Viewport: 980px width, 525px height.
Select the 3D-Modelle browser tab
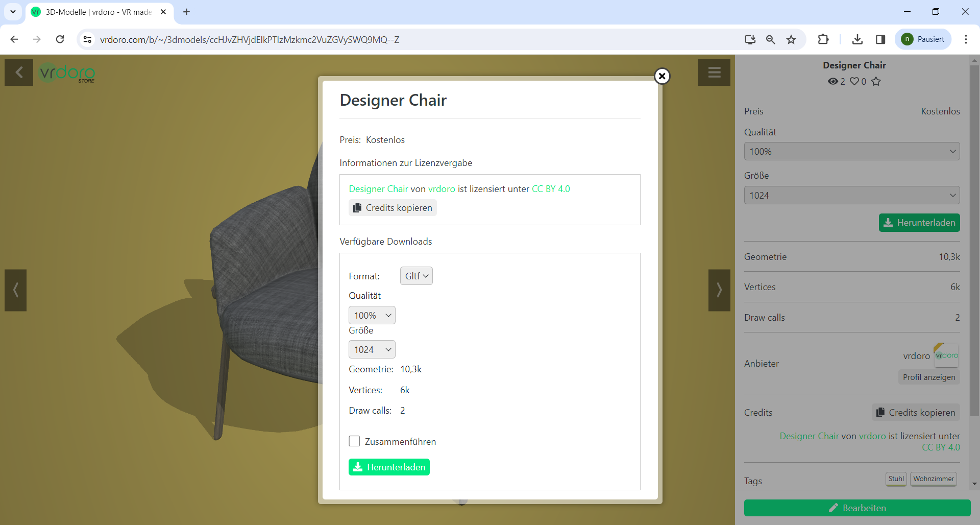coord(98,12)
